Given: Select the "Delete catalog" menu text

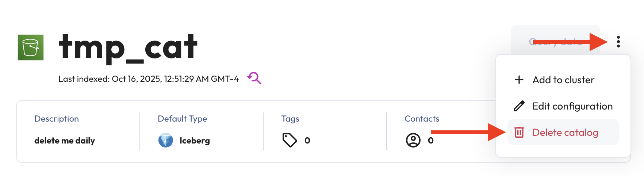Looking at the screenshot, I should pos(565,132).
